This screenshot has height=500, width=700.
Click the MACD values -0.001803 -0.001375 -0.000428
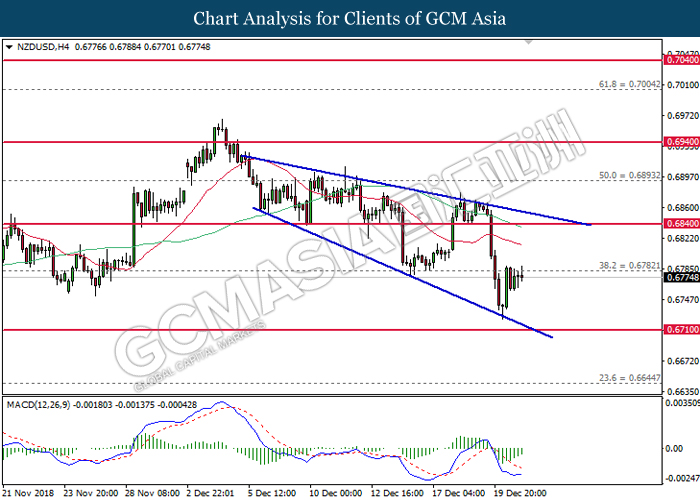pos(134,405)
